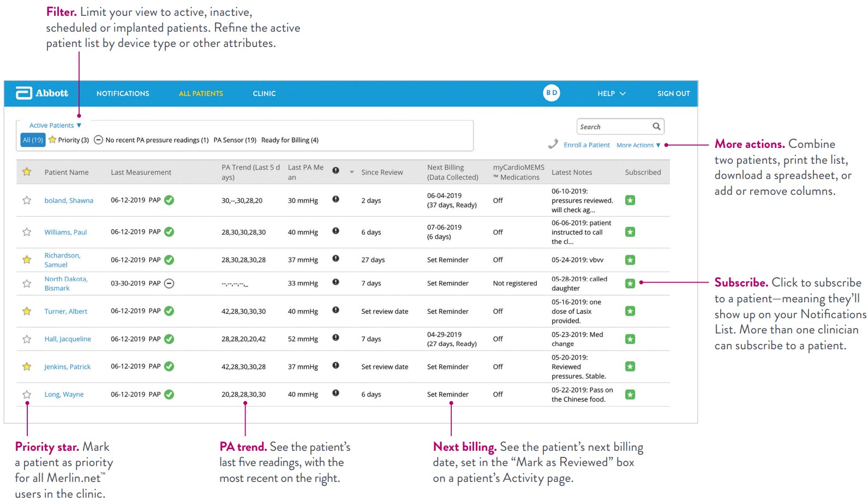This screenshot has width=868, height=501.
Task: Unmark priority star for Turner, Albert
Action: pos(27,311)
